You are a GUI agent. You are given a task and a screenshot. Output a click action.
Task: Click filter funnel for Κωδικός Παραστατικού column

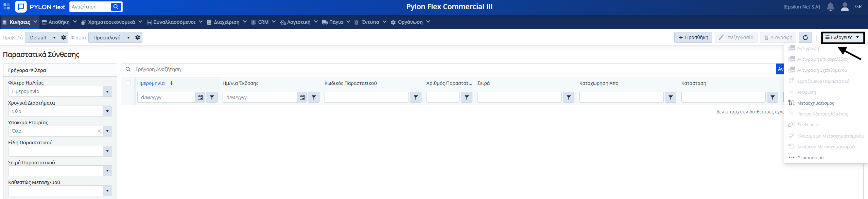click(x=416, y=97)
